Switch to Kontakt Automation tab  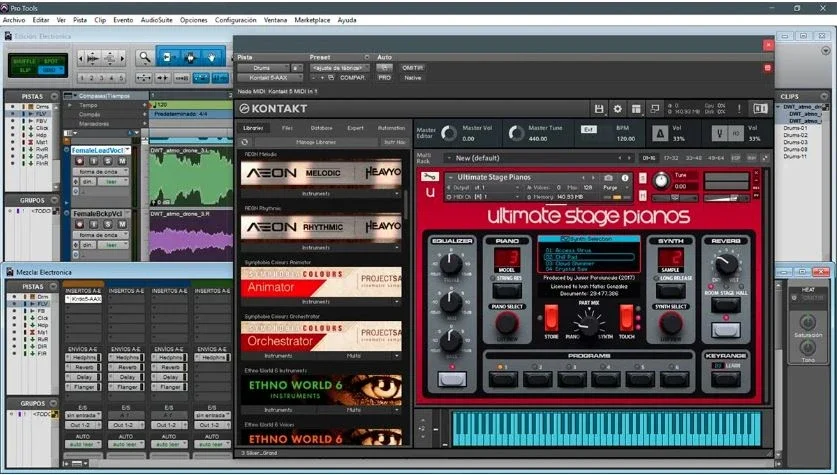tap(391, 128)
